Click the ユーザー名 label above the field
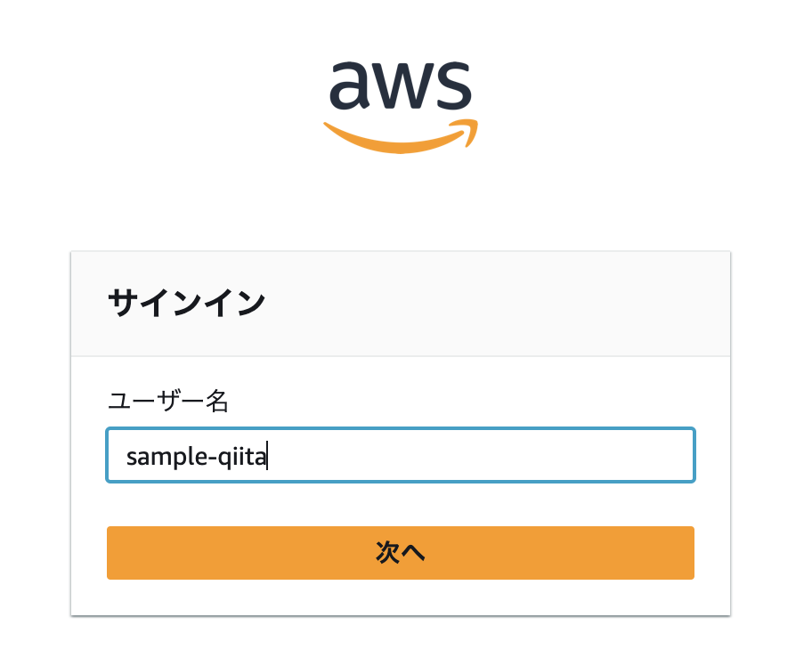 pyautogui.click(x=167, y=401)
